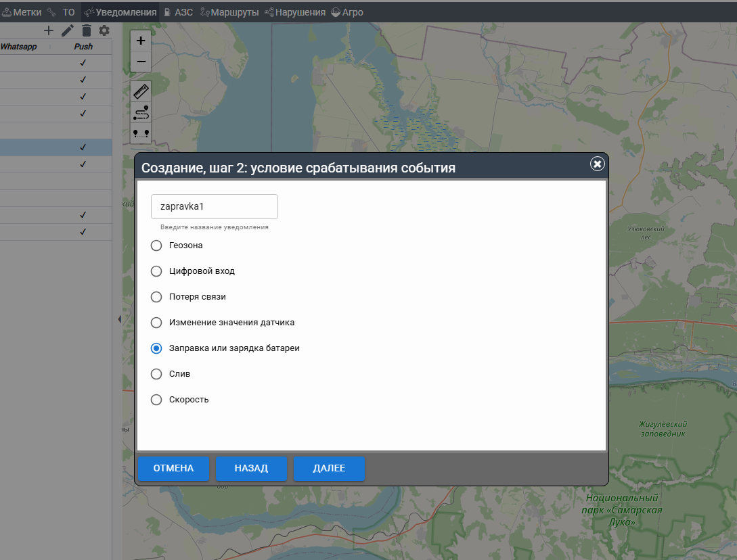Select the ruler measurement tool on map
The width and height of the screenshot is (737, 560).
pos(141,91)
